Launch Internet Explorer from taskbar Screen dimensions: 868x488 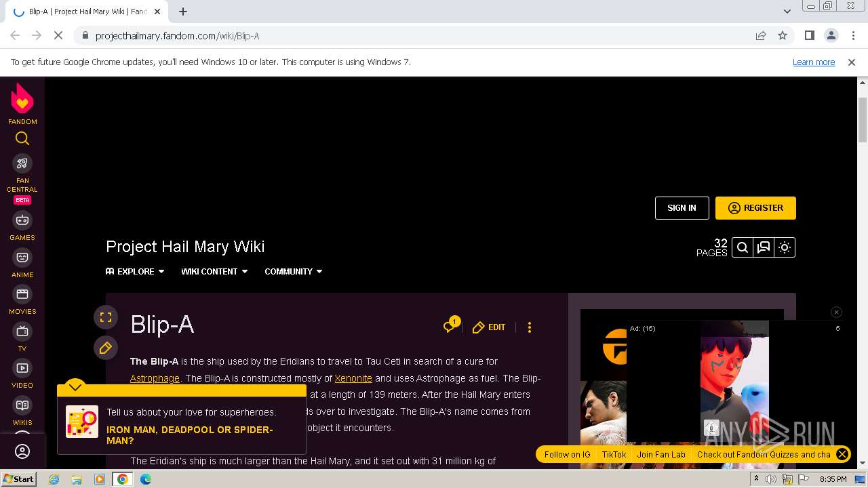54,479
